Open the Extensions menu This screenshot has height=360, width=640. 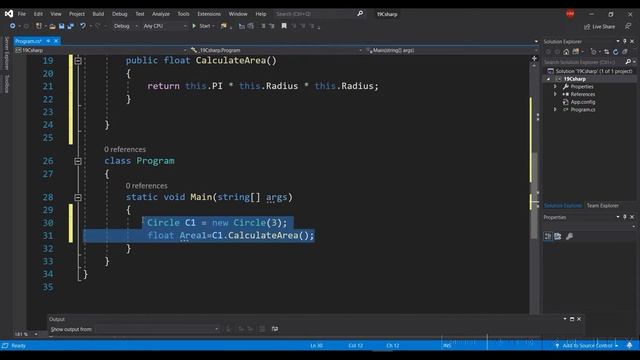pyautogui.click(x=209, y=14)
